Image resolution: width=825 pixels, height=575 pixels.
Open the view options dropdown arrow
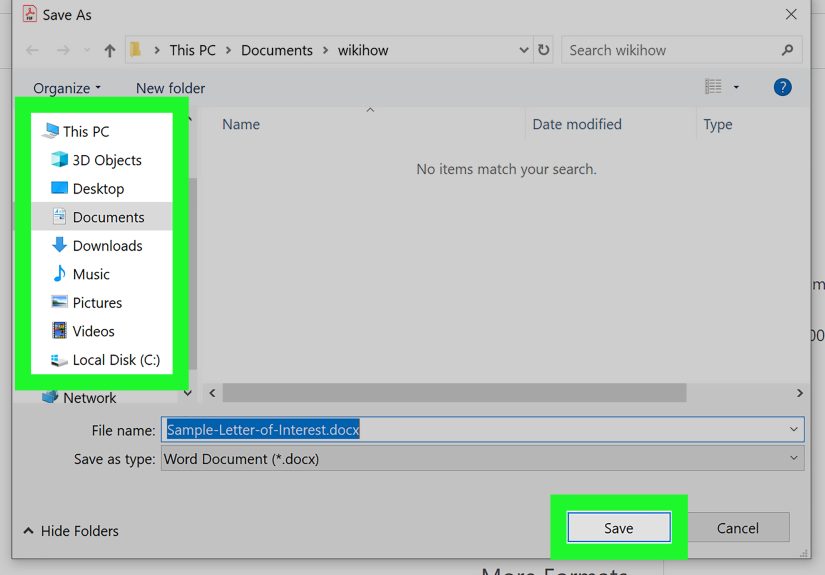pos(736,87)
